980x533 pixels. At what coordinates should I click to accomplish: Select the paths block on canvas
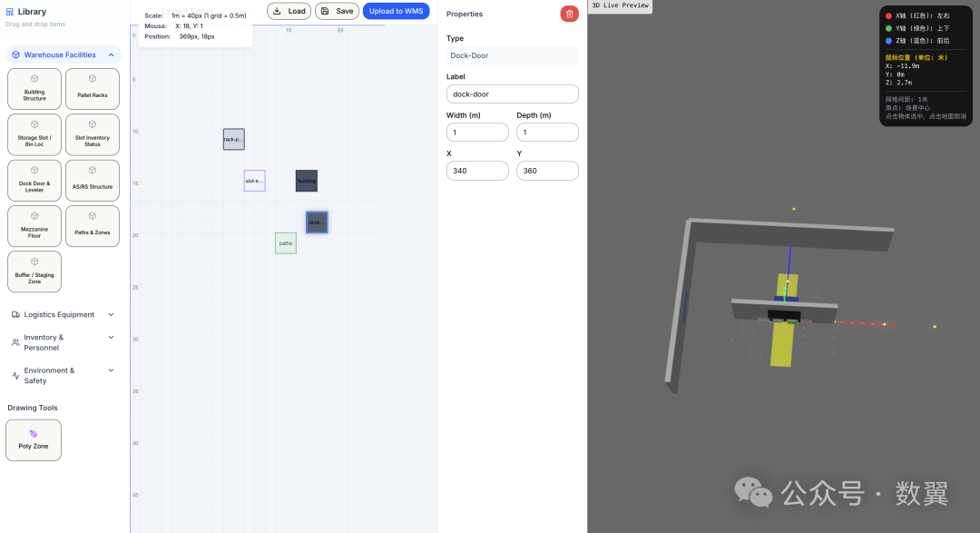coord(286,243)
